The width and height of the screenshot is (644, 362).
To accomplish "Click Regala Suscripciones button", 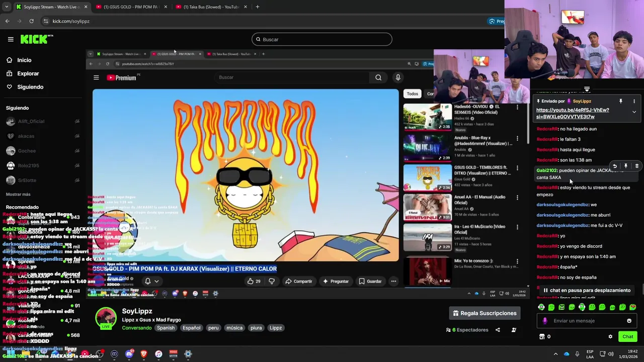I will pos(485,313).
